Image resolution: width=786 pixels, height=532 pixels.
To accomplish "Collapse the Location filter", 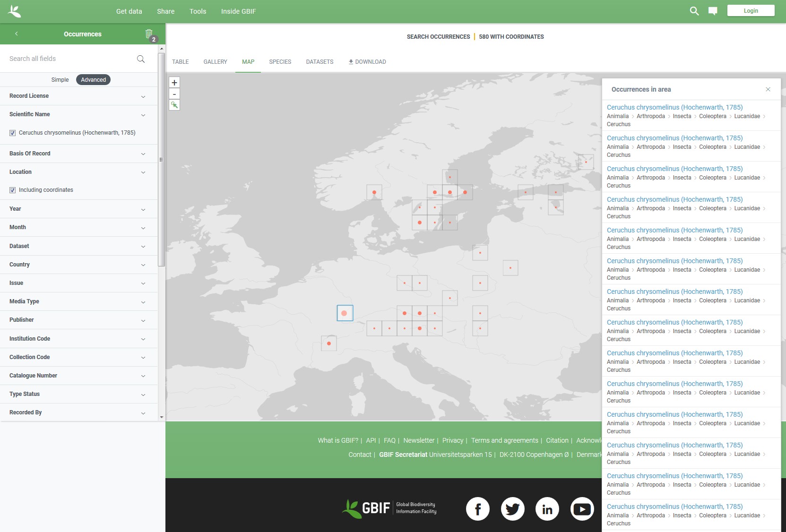I will coord(78,172).
